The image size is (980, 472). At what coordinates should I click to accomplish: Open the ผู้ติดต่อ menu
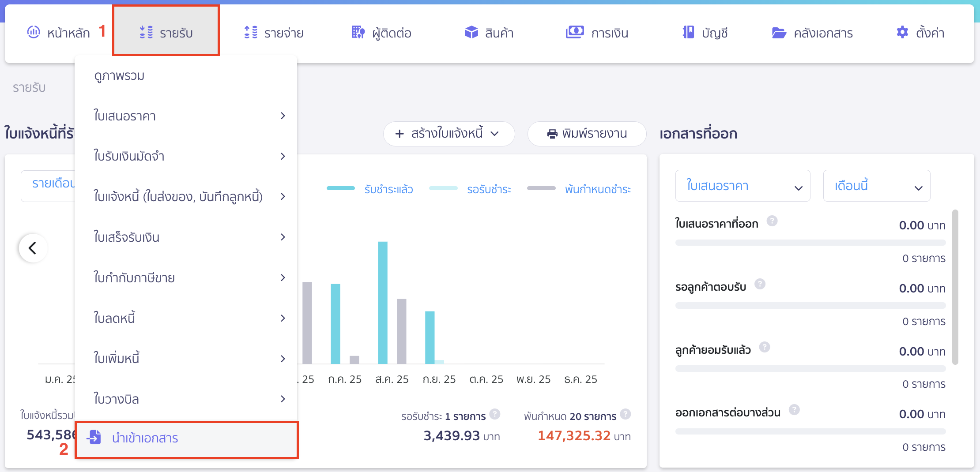pyautogui.click(x=381, y=33)
